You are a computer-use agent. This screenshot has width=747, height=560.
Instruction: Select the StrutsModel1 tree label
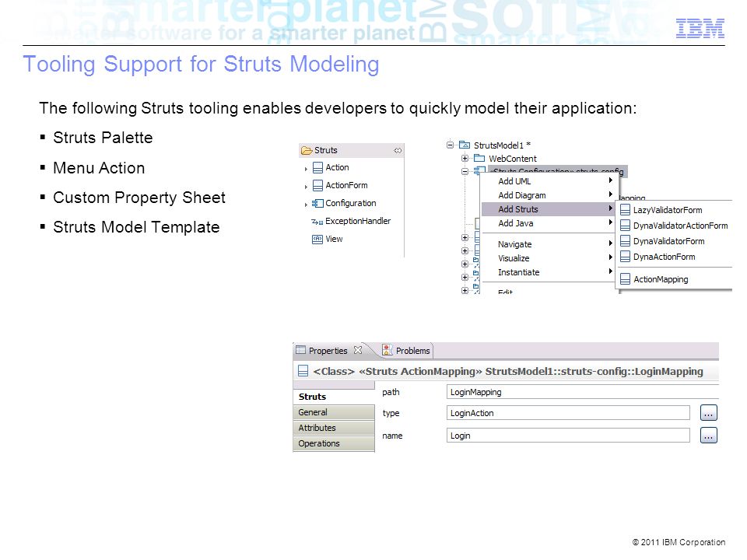pos(502,145)
